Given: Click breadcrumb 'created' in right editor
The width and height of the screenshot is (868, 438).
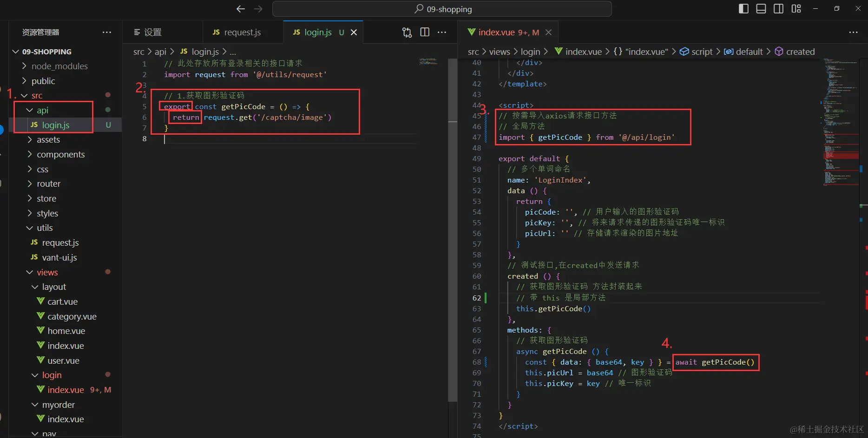Looking at the screenshot, I should click(x=800, y=52).
